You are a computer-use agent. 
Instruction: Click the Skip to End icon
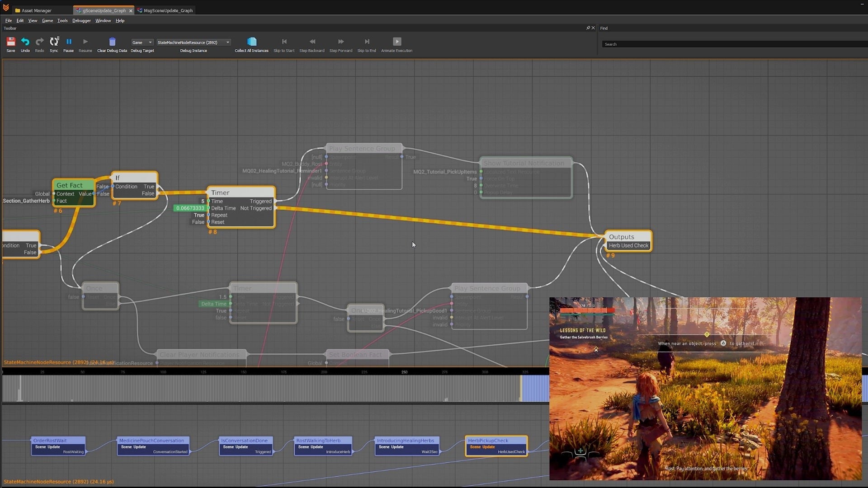[367, 42]
